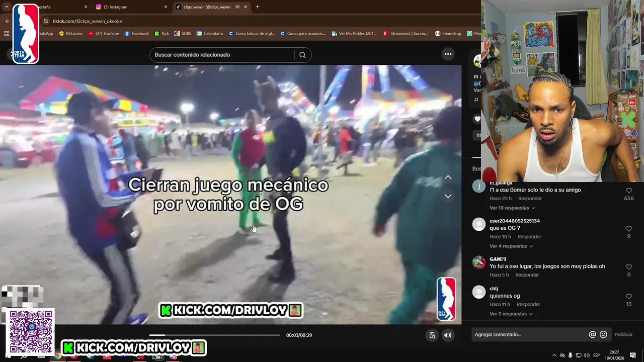Expand 'Ver 2 respuestas' replies
Screen dimensions: 644x362
tap(511, 314)
